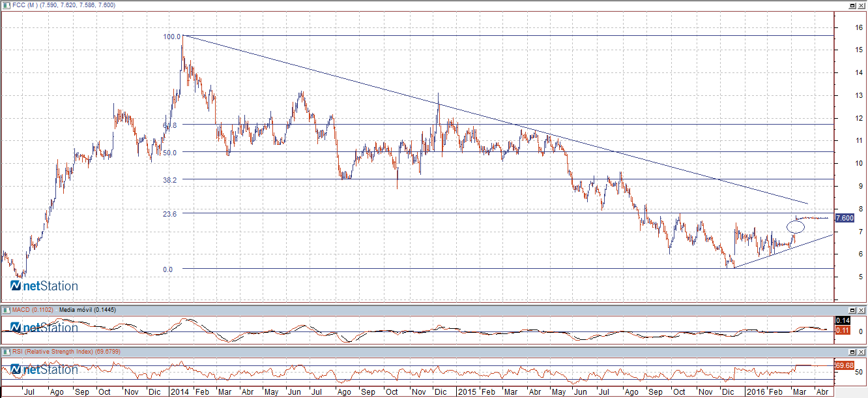Maximize the RSI indicator panel

tap(852, 352)
